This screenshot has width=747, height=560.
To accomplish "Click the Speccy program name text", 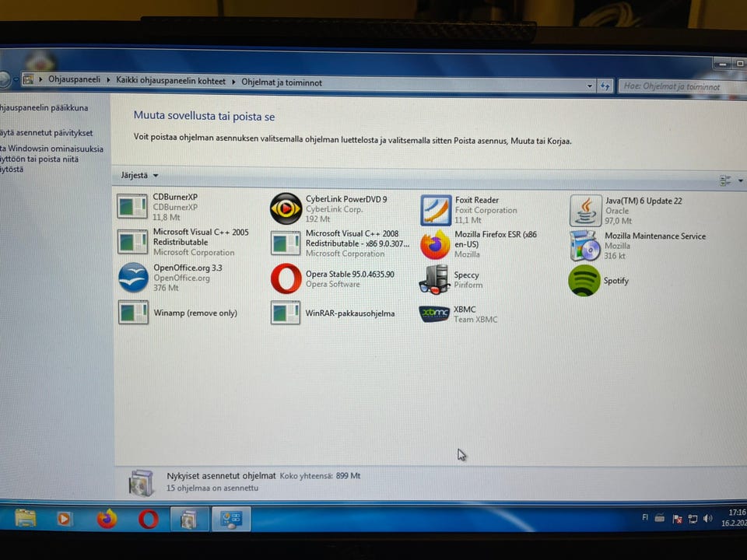I will coord(466,275).
